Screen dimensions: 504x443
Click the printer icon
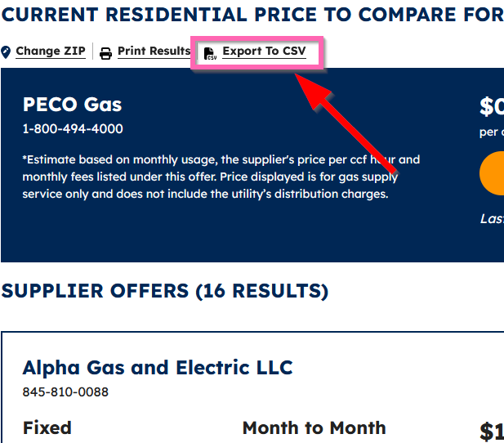coord(105,53)
